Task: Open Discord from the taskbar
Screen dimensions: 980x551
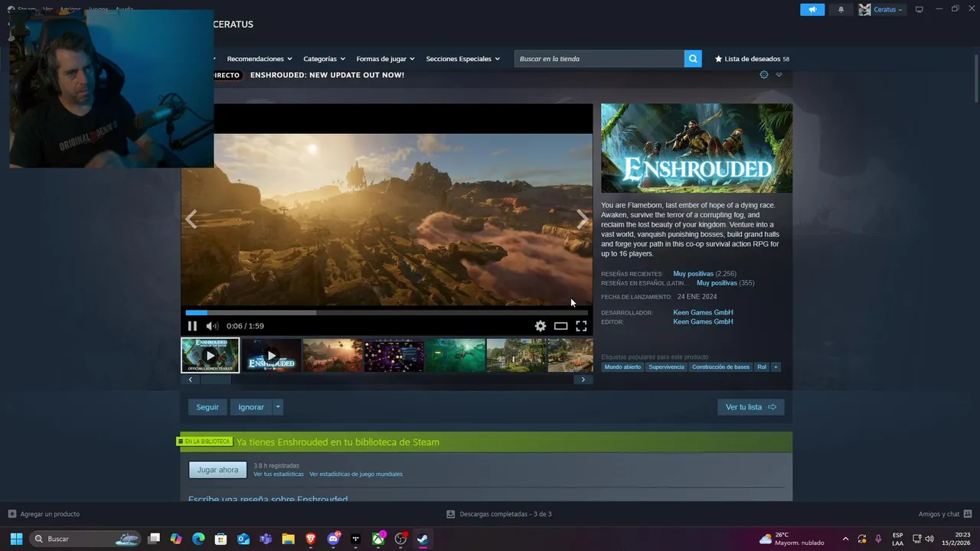Action: 333,539
